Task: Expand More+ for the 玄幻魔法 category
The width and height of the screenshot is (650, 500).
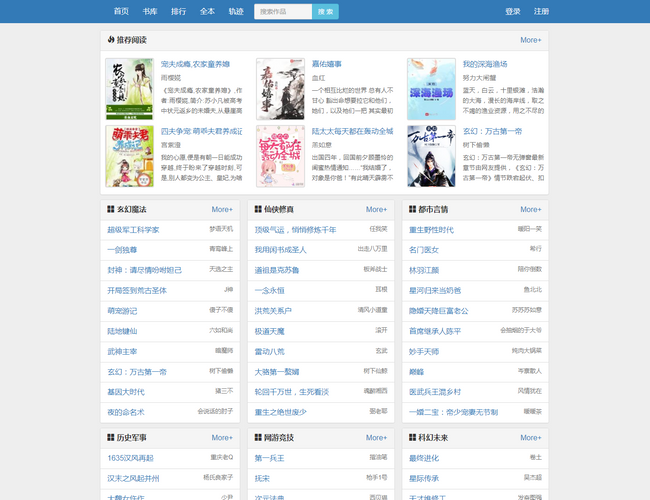Action: tap(222, 210)
